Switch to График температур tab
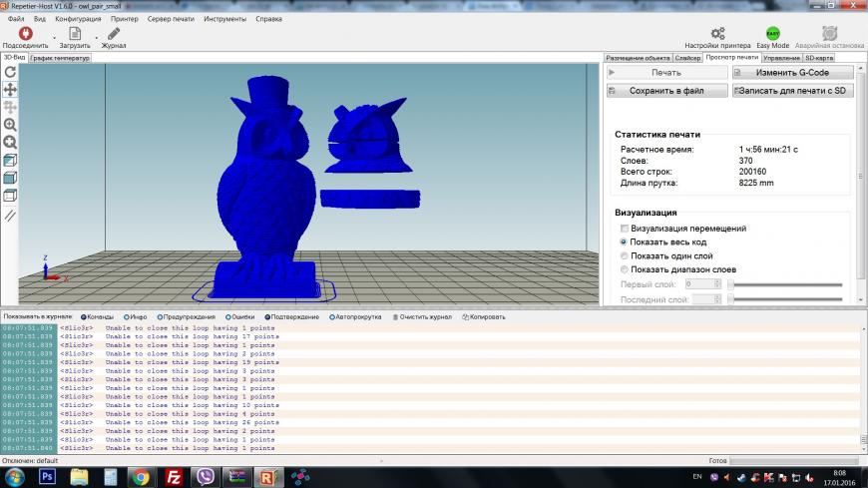The width and height of the screenshot is (868, 488). [x=60, y=58]
